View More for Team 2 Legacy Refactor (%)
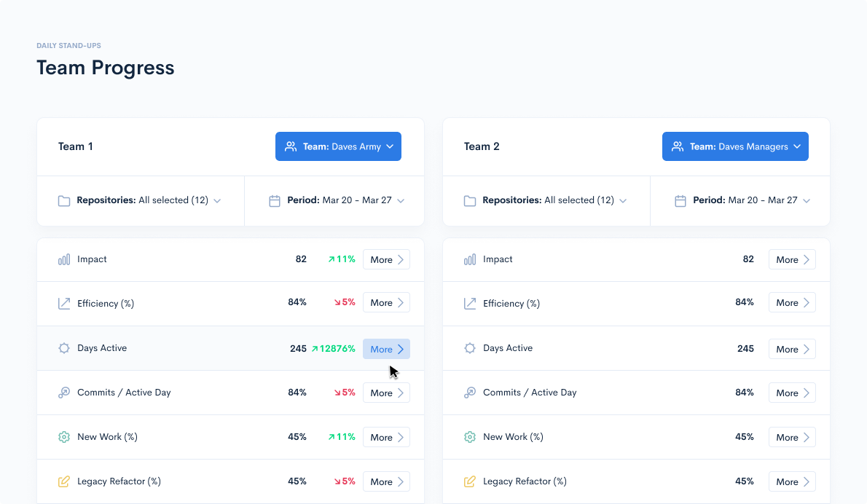The image size is (867, 504). coord(792,482)
